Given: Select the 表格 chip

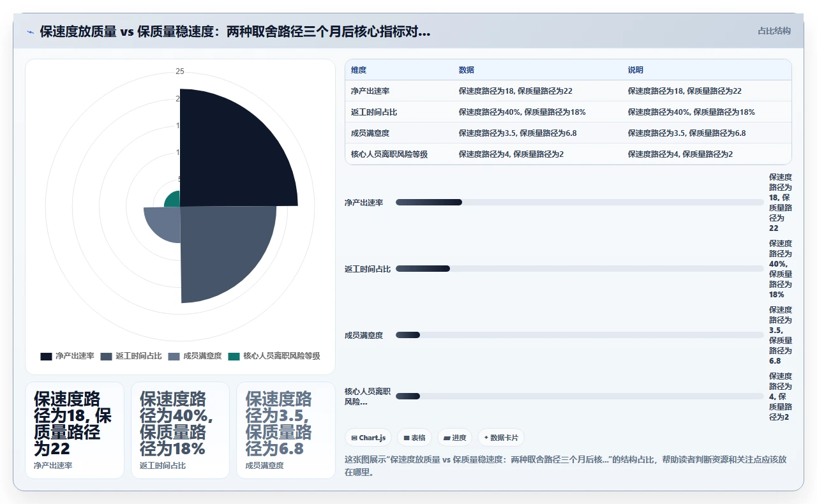Looking at the screenshot, I should (x=414, y=438).
